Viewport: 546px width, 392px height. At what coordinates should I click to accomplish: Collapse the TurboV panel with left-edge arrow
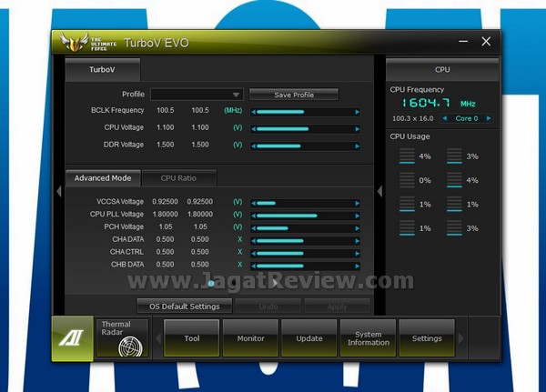(x=59, y=191)
